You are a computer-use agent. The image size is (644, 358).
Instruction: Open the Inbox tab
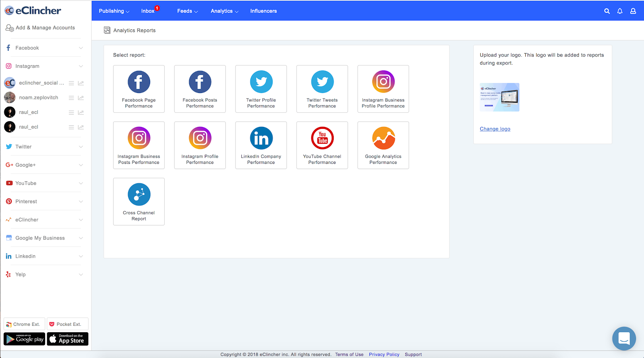pos(148,11)
